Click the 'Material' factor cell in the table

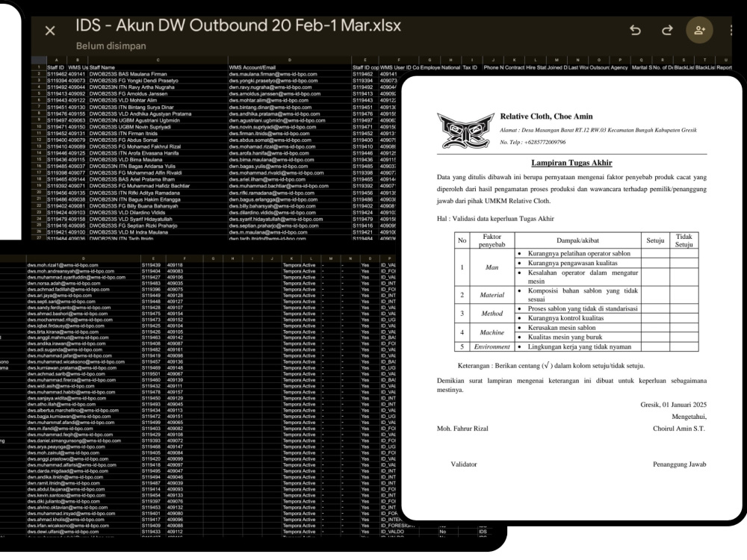[x=492, y=295]
